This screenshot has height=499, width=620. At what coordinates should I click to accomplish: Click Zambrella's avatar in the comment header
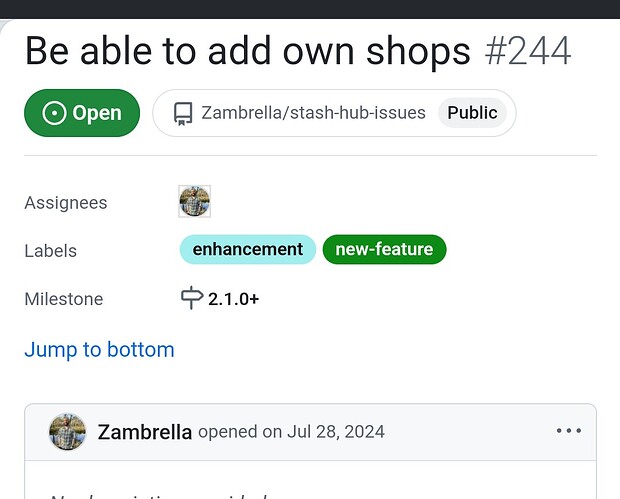tap(67, 432)
